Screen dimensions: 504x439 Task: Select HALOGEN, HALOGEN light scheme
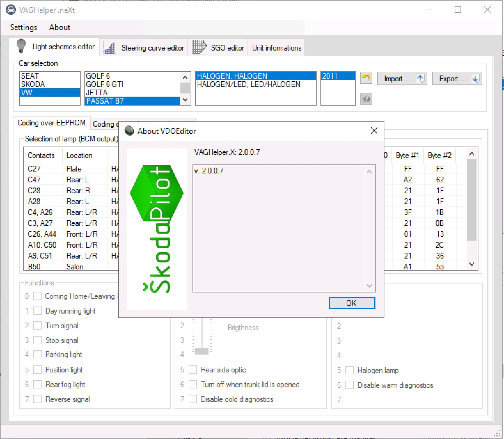click(256, 76)
